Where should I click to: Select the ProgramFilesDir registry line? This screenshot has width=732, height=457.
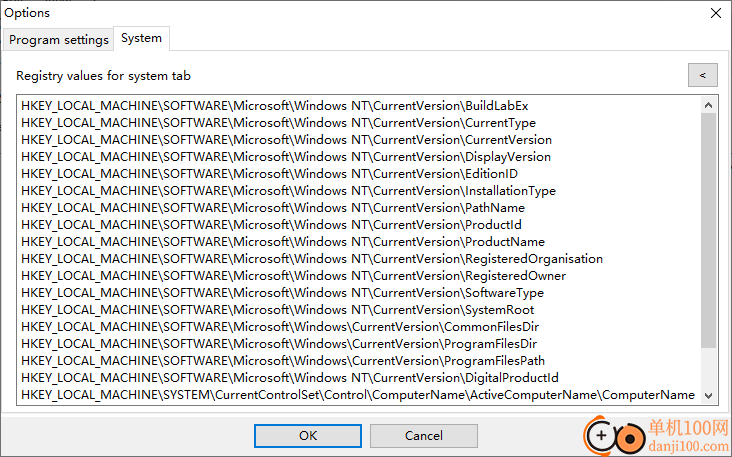(x=279, y=344)
